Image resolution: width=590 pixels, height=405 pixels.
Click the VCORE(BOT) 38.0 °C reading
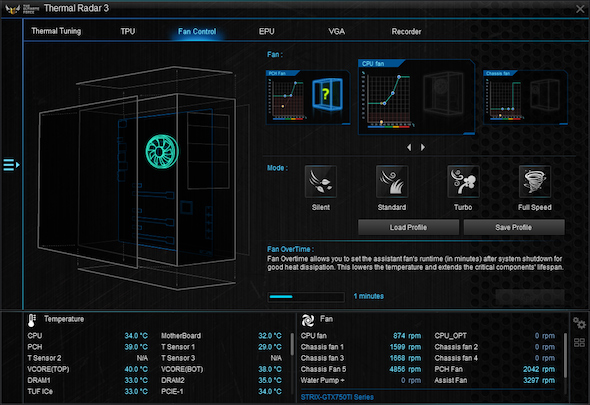270,369
